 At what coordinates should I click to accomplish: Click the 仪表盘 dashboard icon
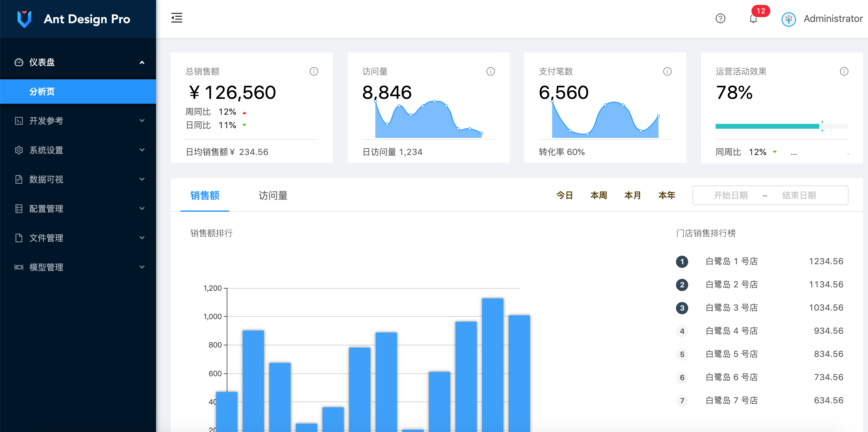click(19, 62)
